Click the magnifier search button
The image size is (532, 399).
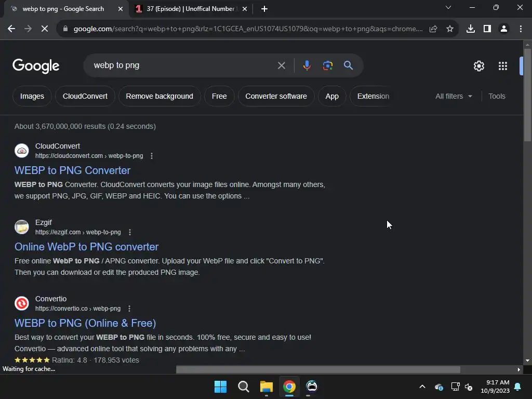click(x=348, y=65)
